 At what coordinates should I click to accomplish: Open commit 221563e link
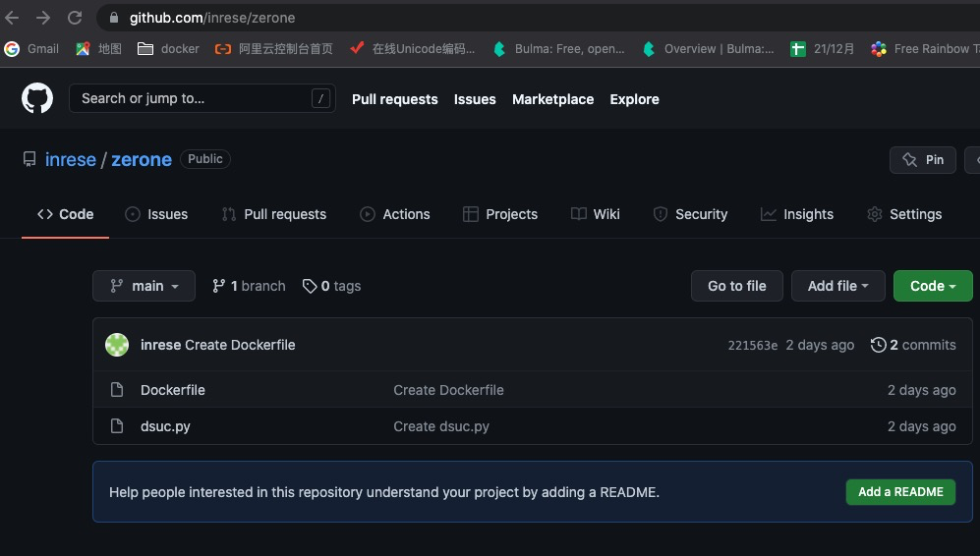click(752, 346)
